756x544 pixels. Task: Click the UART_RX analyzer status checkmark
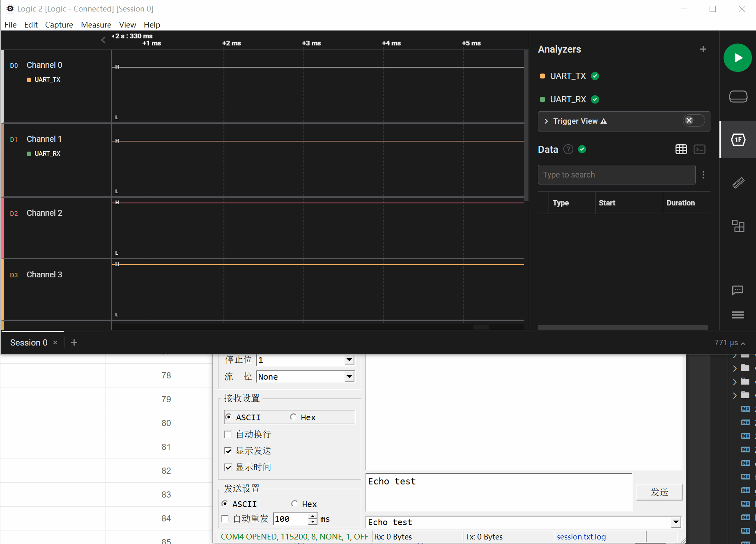click(x=595, y=99)
